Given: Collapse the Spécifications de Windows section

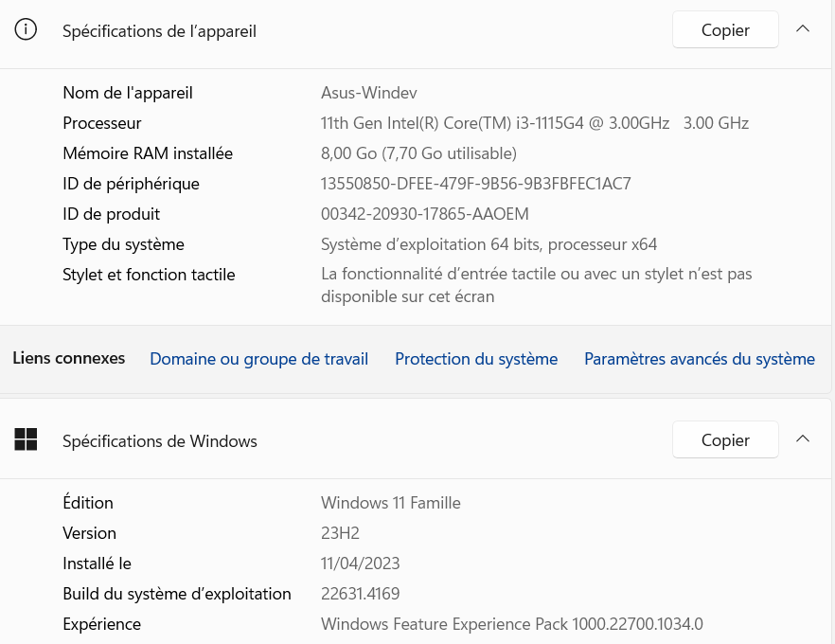Looking at the screenshot, I should tap(803, 438).
